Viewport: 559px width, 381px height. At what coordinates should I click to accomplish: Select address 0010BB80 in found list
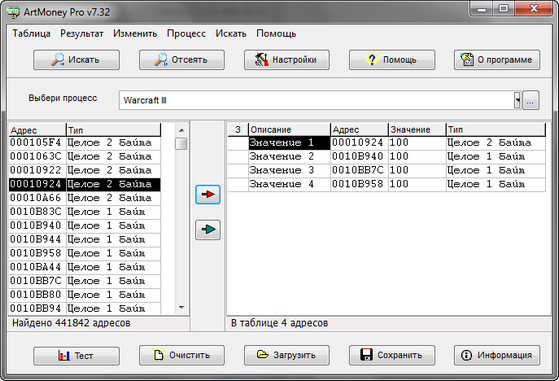coord(36,295)
